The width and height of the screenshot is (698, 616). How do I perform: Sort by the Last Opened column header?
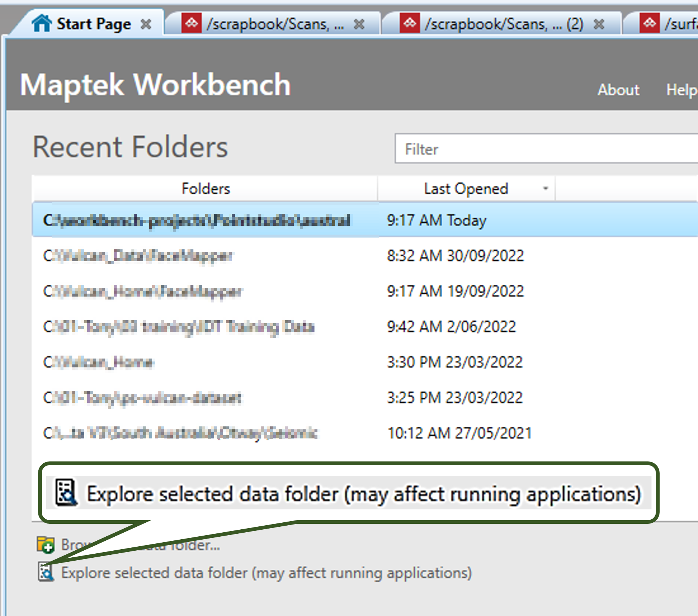coord(466,188)
